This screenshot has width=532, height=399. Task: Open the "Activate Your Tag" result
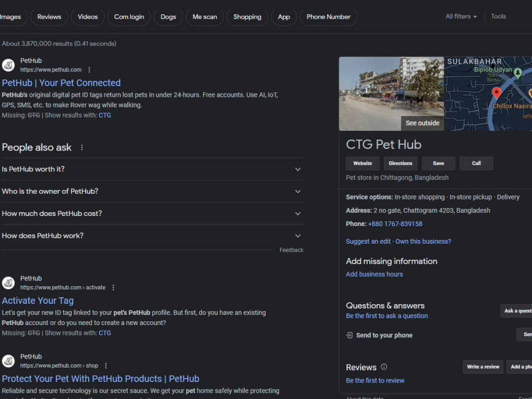[38, 301]
